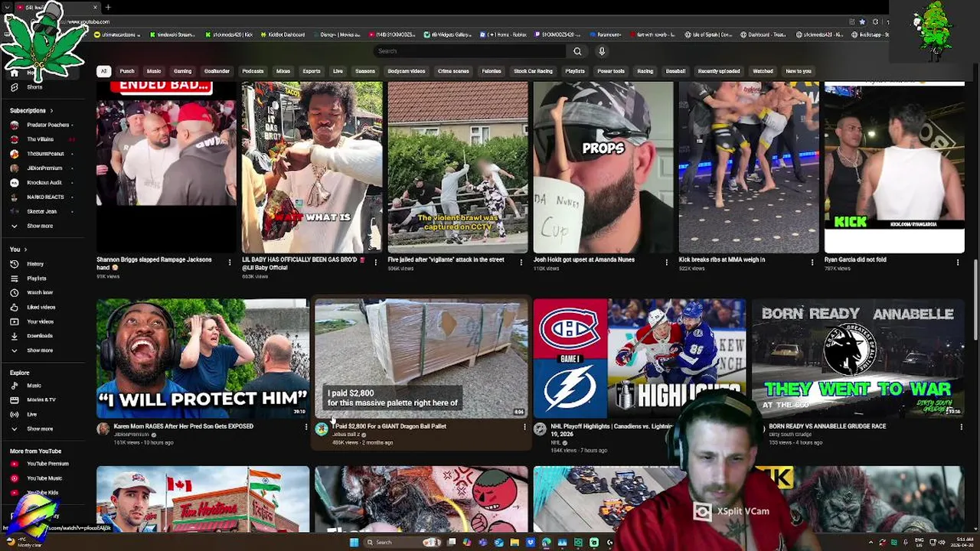The image size is (980, 551).
Task: Play the Tim Hortons thumbnail video
Action: point(203,499)
